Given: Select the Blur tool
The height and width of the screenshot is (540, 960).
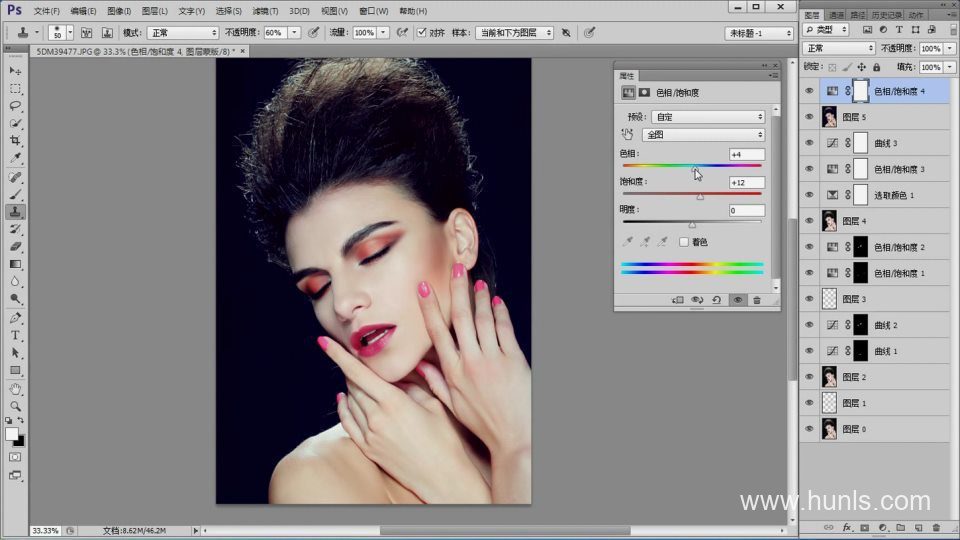Looking at the screenshot, I should pos(15,282).
